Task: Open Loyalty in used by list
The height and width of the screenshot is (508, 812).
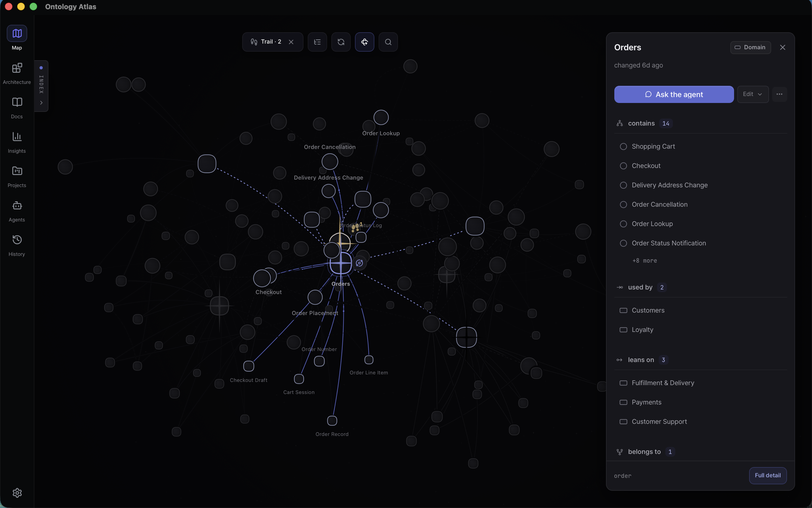Action: click(700, 330)
